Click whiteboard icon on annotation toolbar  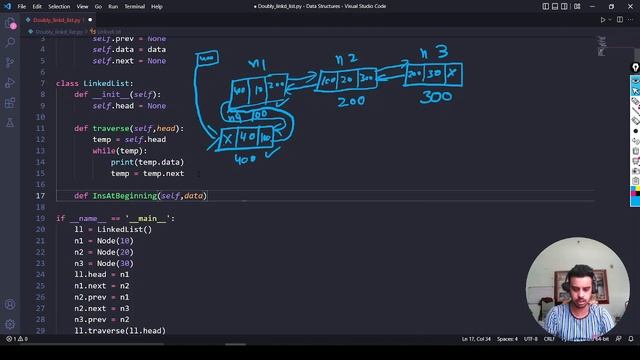click(x=636, y=161)
